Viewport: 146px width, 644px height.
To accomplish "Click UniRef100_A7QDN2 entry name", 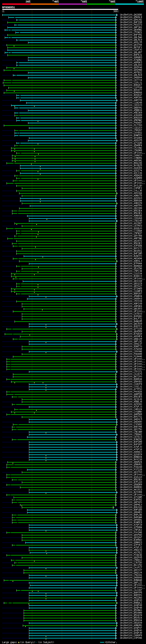I will pyautogui.click(x=131, y=60).
